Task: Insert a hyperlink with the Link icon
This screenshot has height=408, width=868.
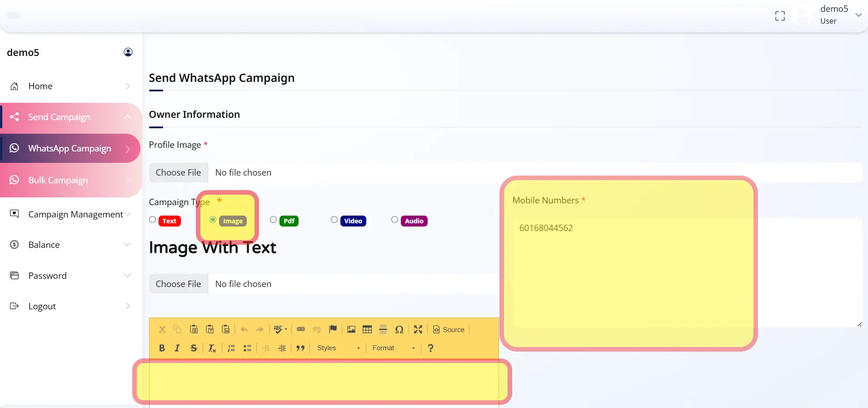Action: 301,329
